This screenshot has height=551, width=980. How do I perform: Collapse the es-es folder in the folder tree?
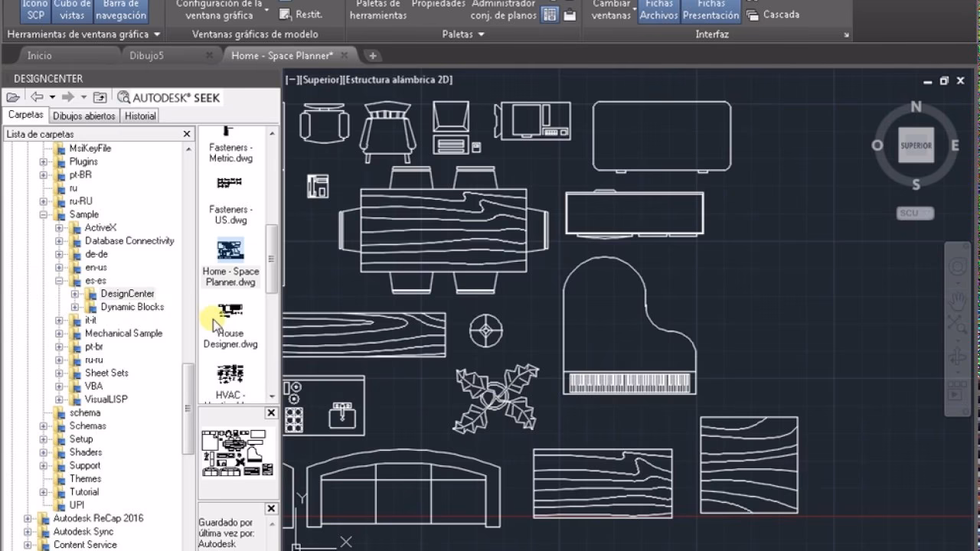(59, 280)
